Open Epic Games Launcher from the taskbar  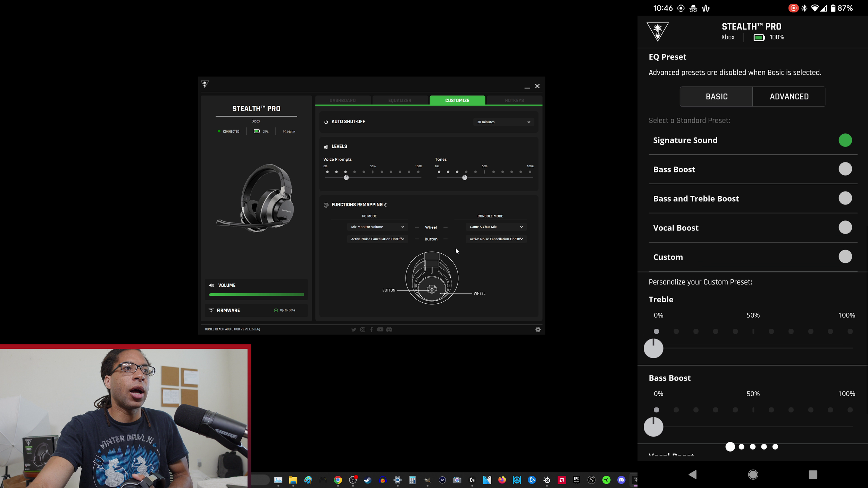click(576, 480)
